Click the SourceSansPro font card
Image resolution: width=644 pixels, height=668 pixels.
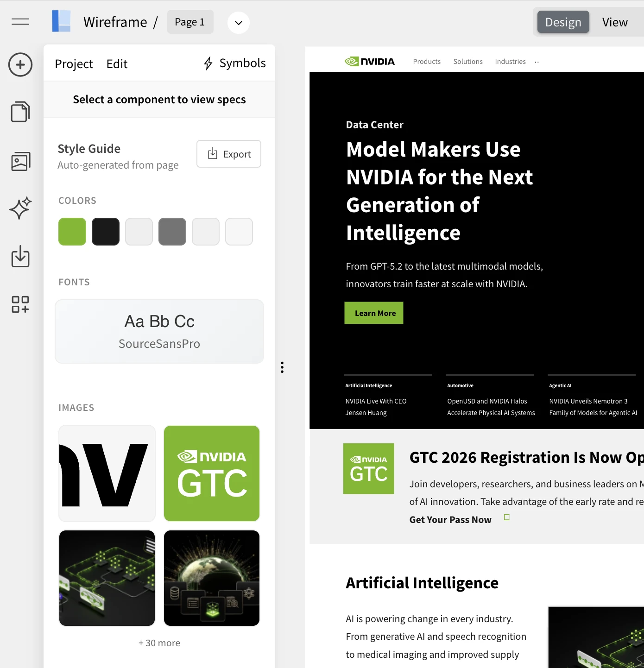pos(159,331)
